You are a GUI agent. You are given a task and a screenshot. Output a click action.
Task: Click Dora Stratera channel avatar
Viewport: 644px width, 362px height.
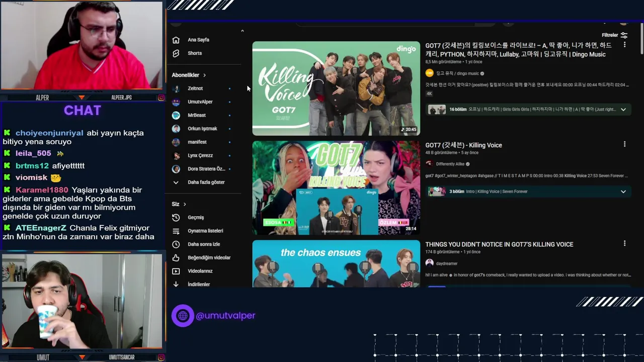[x=176, y=169]
